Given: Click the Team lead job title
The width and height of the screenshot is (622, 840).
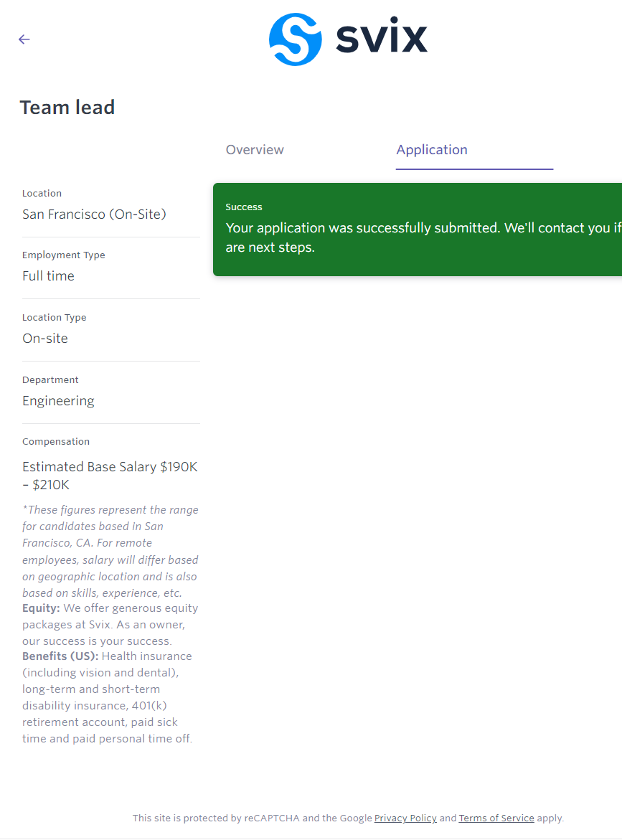Looking at the screenshot, I should (67, 108).
